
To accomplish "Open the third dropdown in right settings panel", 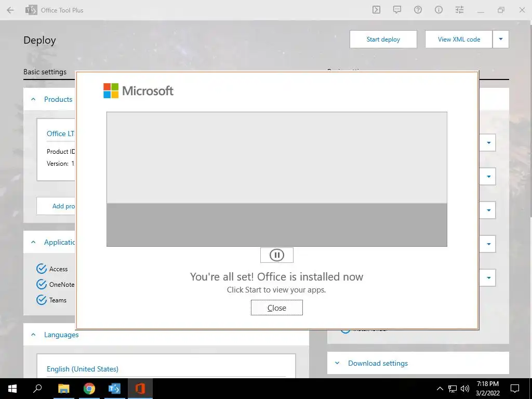I will (x=488, y=210).
